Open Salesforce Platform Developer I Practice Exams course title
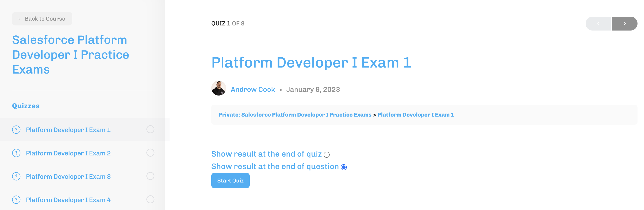Viewport: 644px width, 210px height. 70,55
